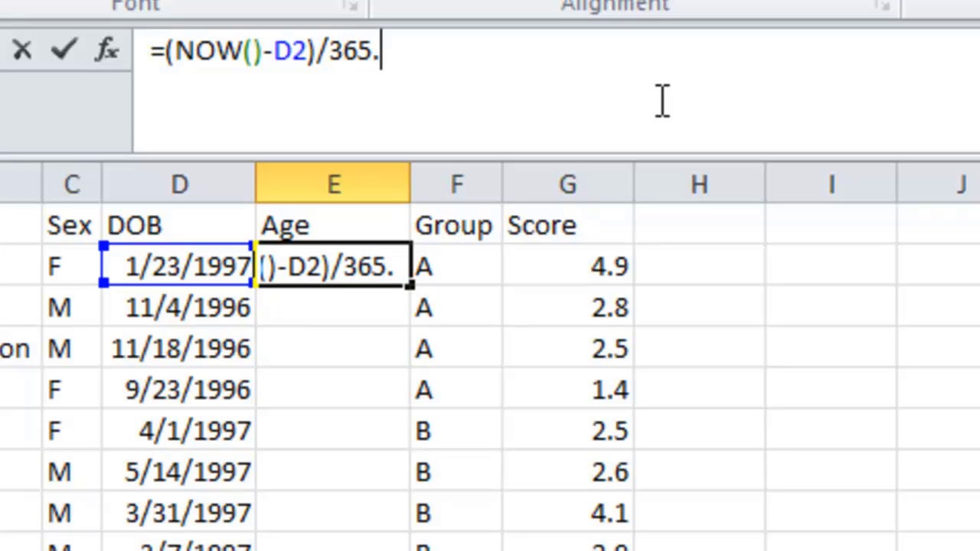The height and width of the screenshot is (551, 980).
Task: Select column C header
Action: click(x=71, y=184)
